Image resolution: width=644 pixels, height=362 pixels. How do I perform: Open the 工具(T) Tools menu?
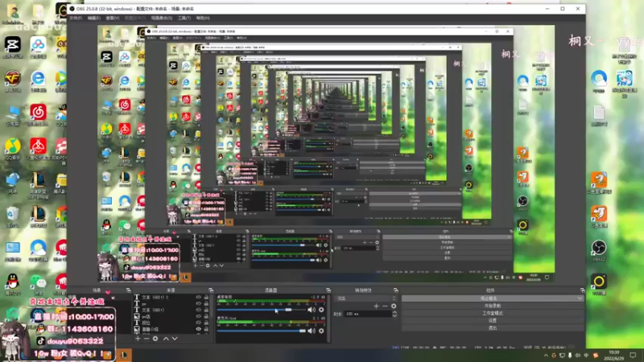coord(184,18)
